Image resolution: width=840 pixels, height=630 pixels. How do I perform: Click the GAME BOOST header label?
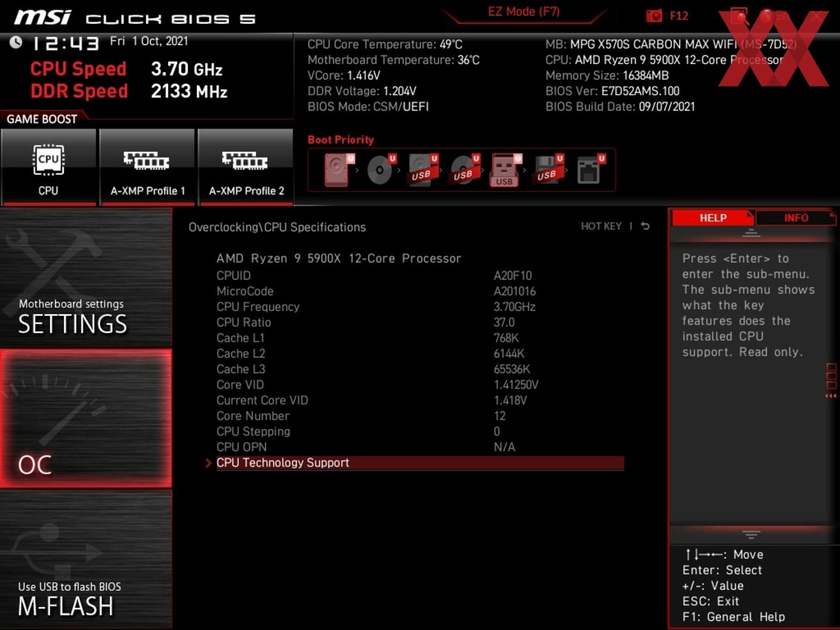42,119
